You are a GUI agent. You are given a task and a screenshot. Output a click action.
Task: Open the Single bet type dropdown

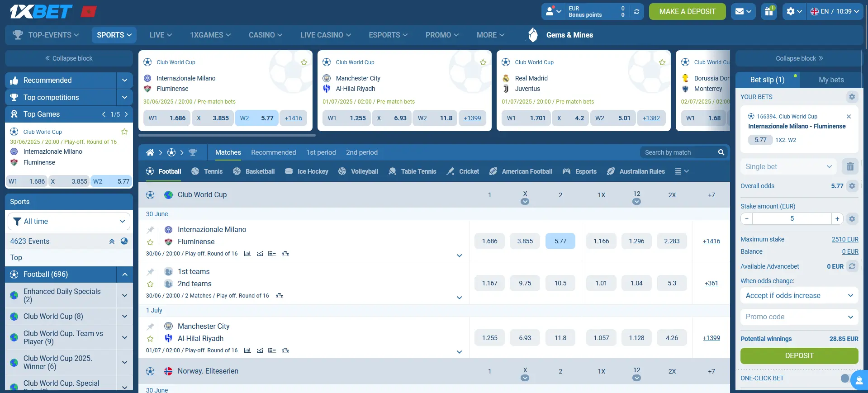click(x=789, y=166)
